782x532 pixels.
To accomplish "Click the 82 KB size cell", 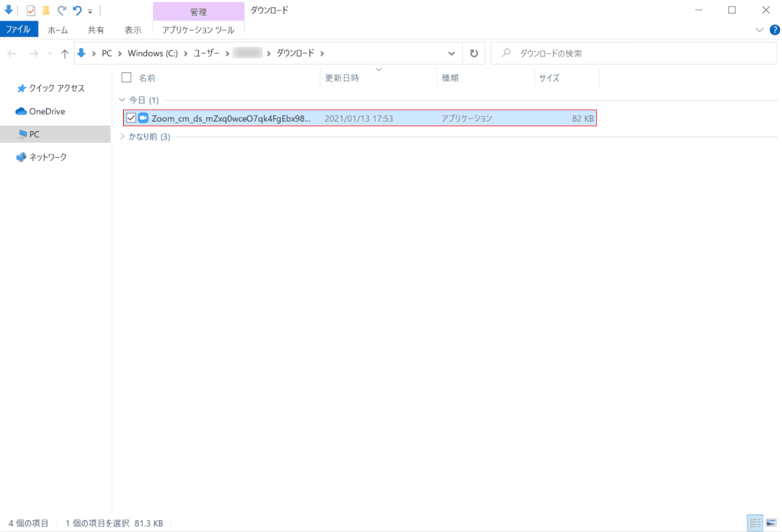I will pos(582,118).
